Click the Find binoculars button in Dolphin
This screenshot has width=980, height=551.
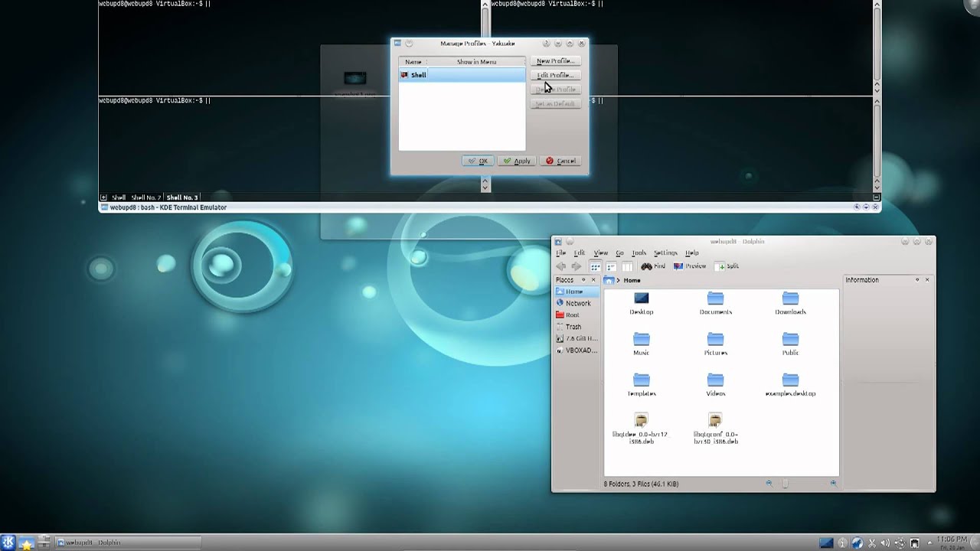point(653,266)
